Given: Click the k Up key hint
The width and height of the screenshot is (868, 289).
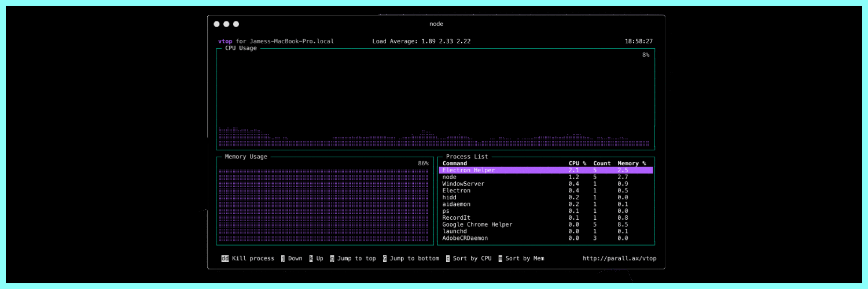Looking at the screenshot, I should (x=316, y=258).
